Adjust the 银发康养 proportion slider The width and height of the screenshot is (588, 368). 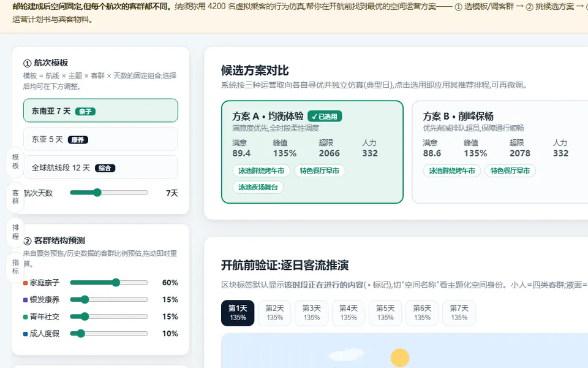(x=109, y=299)
